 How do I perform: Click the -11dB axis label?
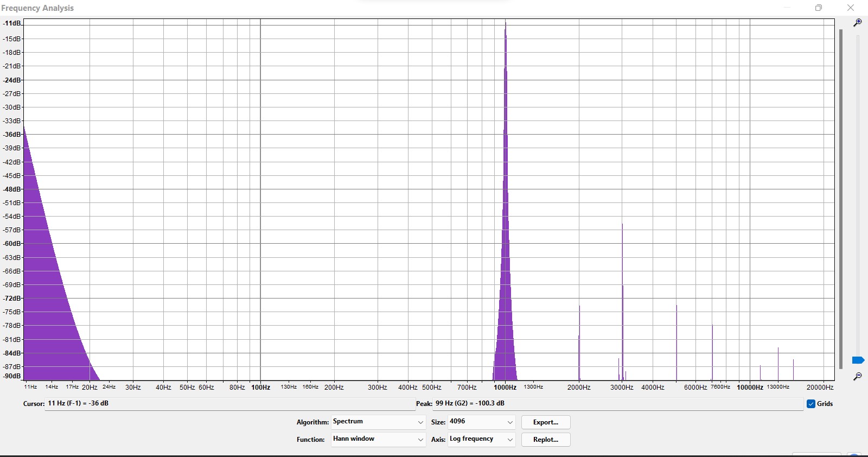coord(12,23)
